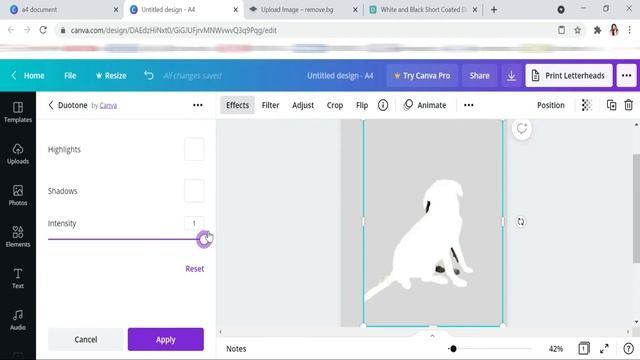Open the help question mark
This screenshot has width=640, height=360.
pos(628,348)
